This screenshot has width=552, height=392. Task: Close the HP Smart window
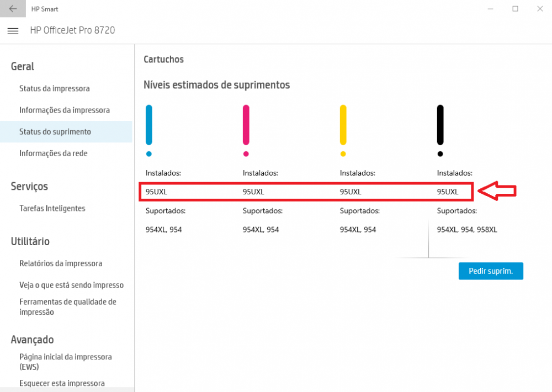pos(540,9)
